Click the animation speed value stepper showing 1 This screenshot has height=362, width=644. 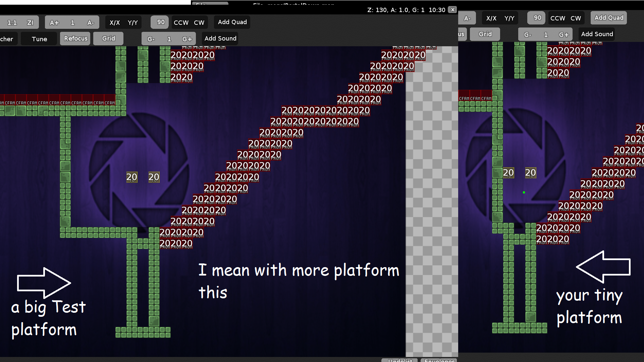pos(72,22)
